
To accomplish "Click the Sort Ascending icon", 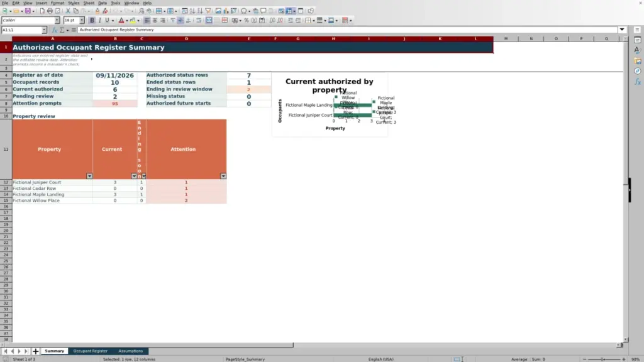I will (x=192, y=11).
